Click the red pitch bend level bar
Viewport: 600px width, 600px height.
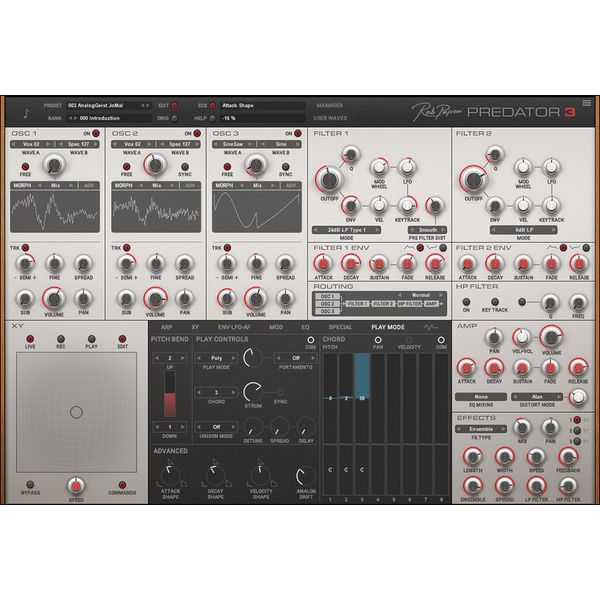(170, 404)
